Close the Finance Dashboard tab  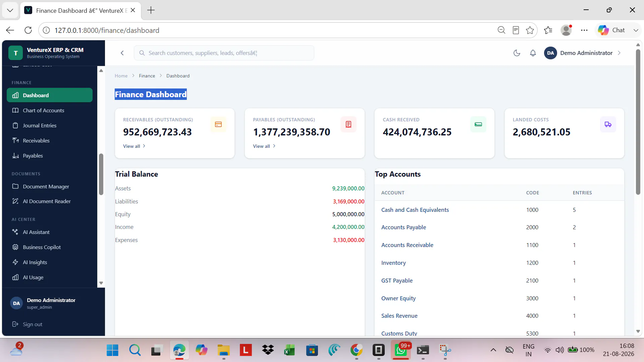click(x=133, y=10)
